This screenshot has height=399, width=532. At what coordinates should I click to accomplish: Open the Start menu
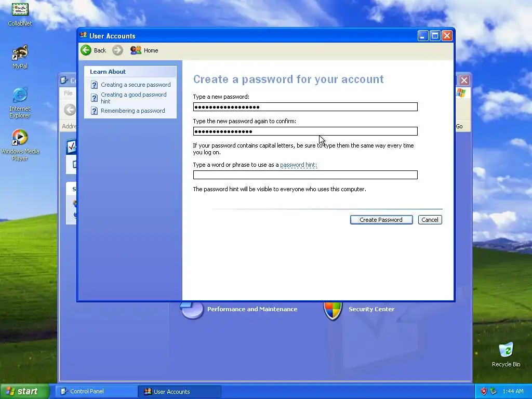(x=24, y=391)
